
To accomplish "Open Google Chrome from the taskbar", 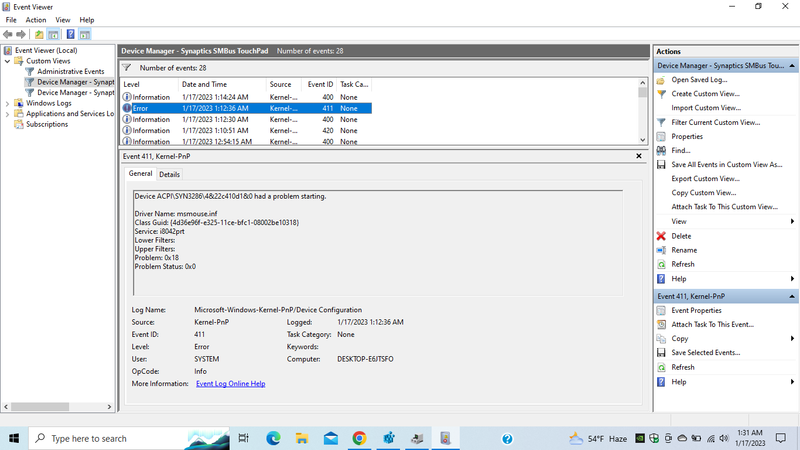I will tap(359, 438).
